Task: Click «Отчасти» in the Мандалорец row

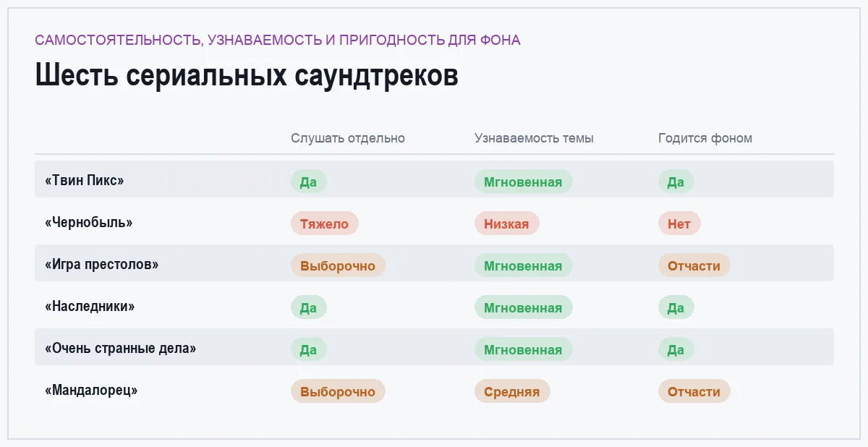Action: coord(694,391)
